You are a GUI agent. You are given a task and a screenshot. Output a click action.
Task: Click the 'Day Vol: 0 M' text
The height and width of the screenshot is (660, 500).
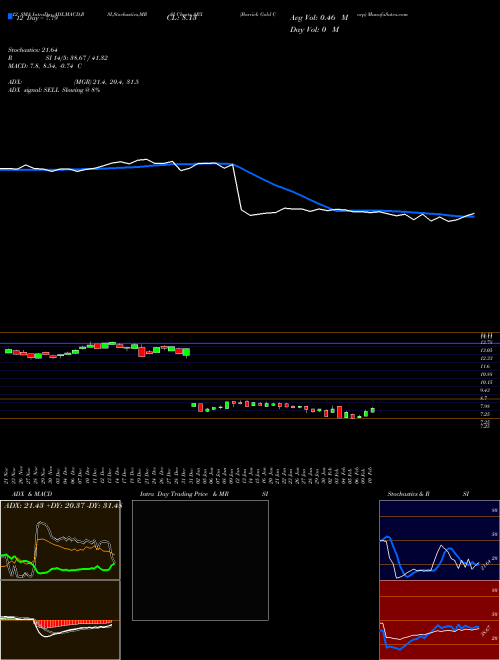pos(314,30)
